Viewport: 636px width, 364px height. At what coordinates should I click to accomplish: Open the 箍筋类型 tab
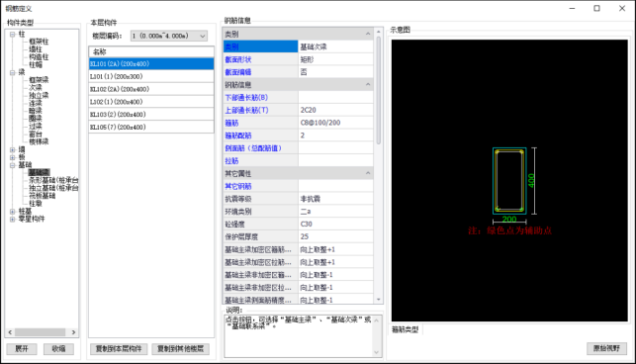[x=405, y=329]
